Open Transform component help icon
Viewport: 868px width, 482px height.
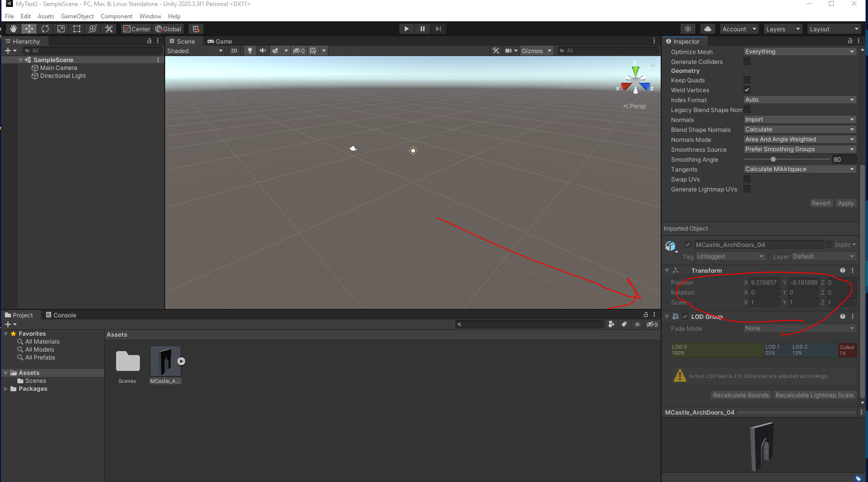pyautogui.click(x=843, y=270)
